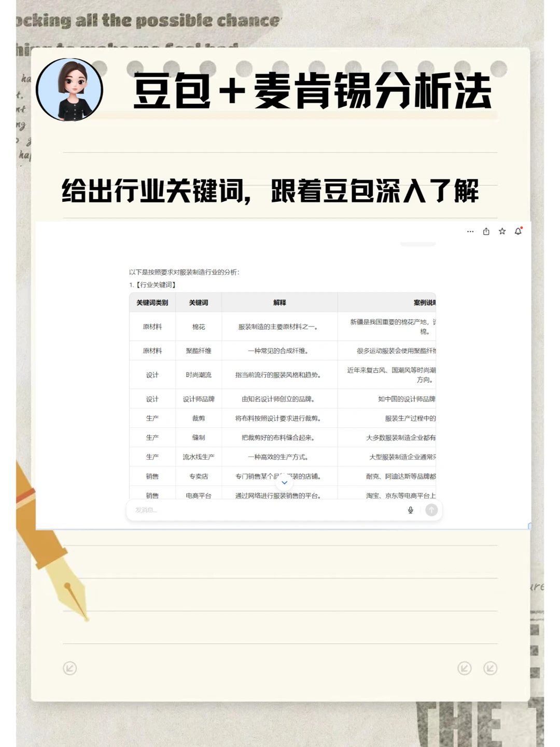Click the 解释 column header
The image size is (560, 747).
pos(279,302)
